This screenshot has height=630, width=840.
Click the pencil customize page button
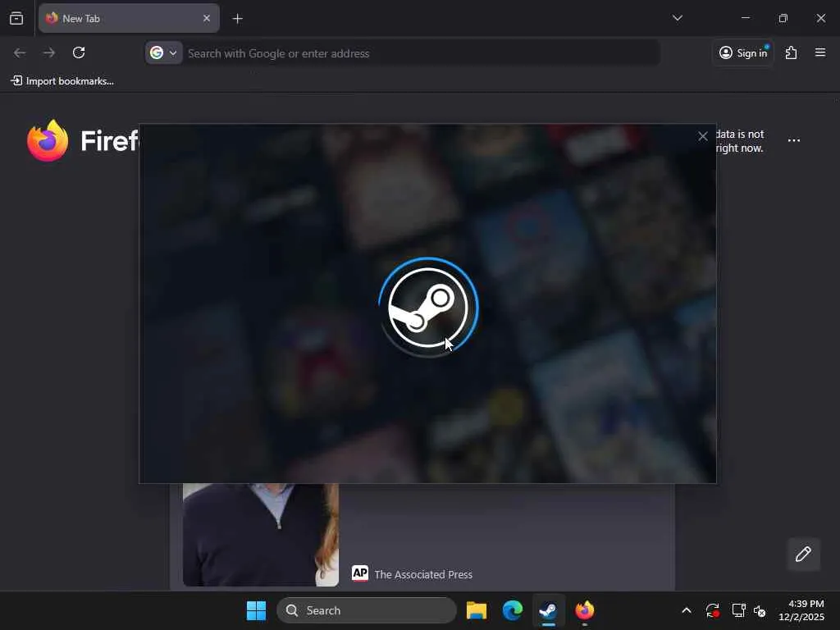[804, 554]
